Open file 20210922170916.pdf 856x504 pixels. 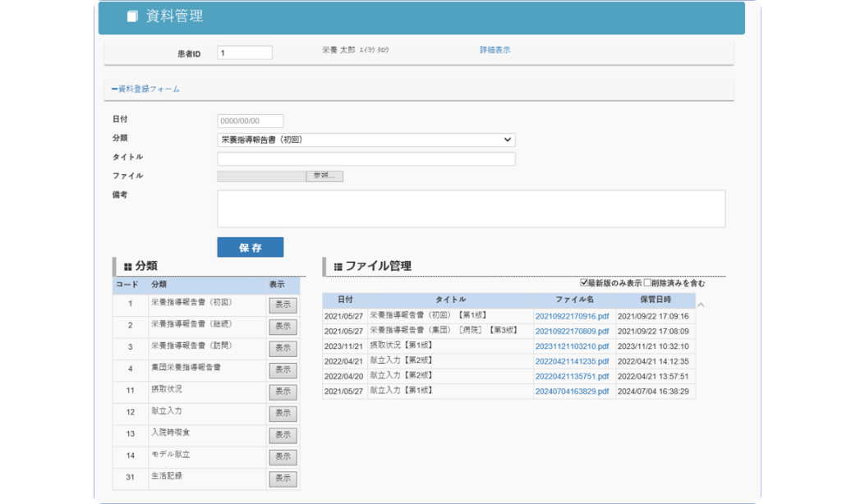(572, 316)
